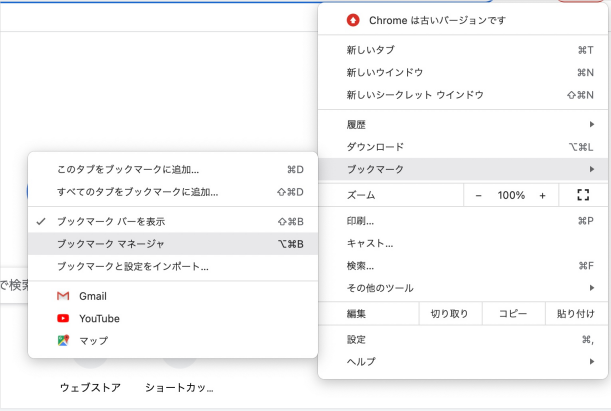
Task: Click the 貼り付け button
Action: pos(576,314)
